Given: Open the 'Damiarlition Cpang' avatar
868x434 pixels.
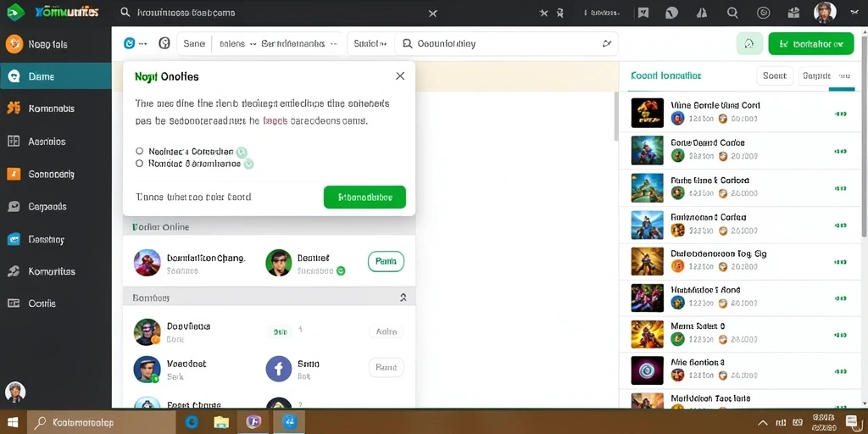Looking at the screenshot, I should pos(147,263).
